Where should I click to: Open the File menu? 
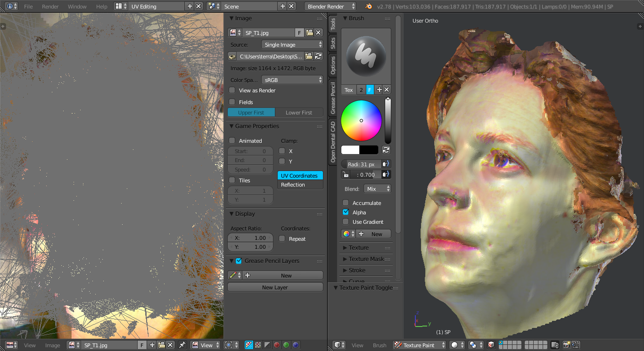coord(28,7)
